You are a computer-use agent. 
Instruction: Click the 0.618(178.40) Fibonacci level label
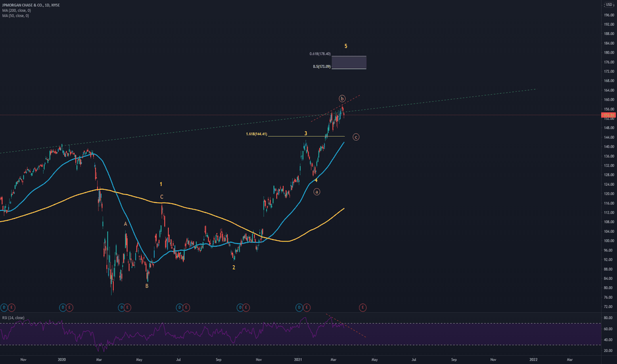320,54
